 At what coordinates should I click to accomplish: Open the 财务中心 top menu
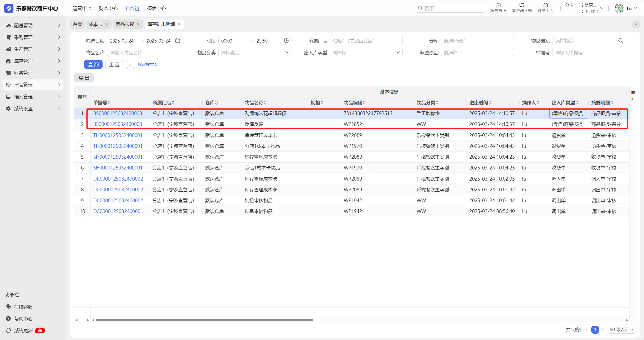108,8
